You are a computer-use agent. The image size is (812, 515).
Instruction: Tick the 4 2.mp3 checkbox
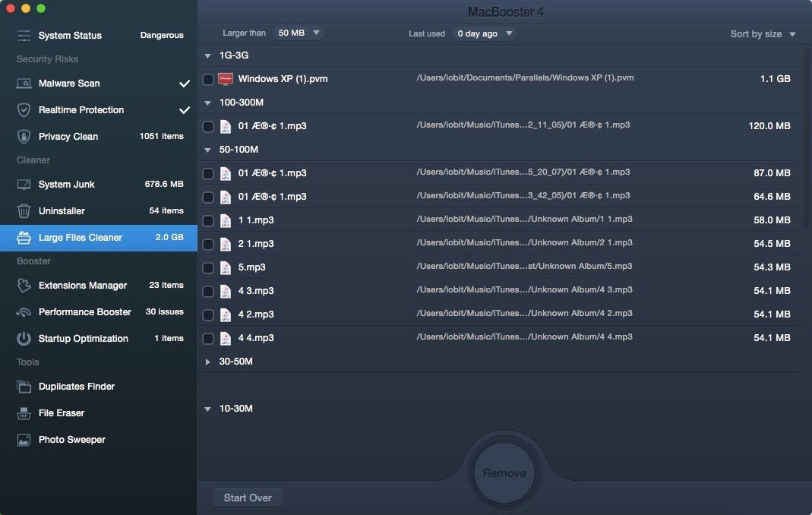pos(207,315)
